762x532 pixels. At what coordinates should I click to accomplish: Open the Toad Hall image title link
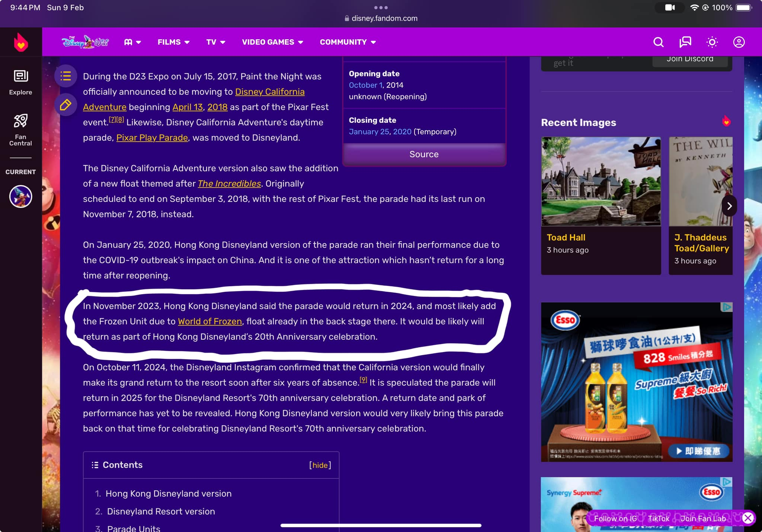[566, 237]
